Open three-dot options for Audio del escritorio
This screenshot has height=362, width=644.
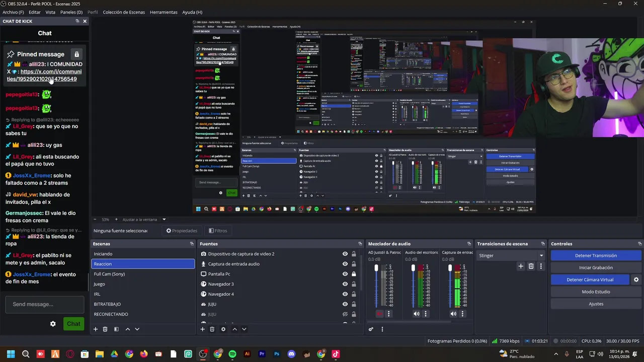tap(426, 314)
